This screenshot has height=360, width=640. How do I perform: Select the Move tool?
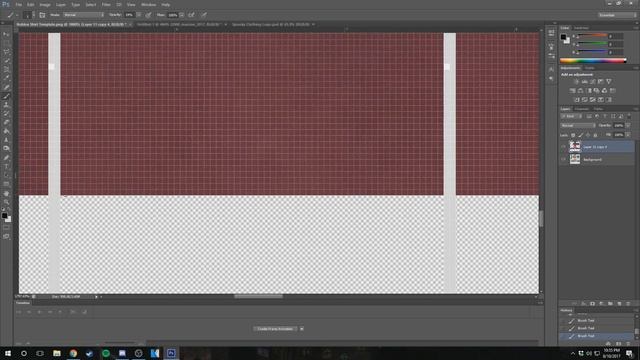click(x=6, y=35)
